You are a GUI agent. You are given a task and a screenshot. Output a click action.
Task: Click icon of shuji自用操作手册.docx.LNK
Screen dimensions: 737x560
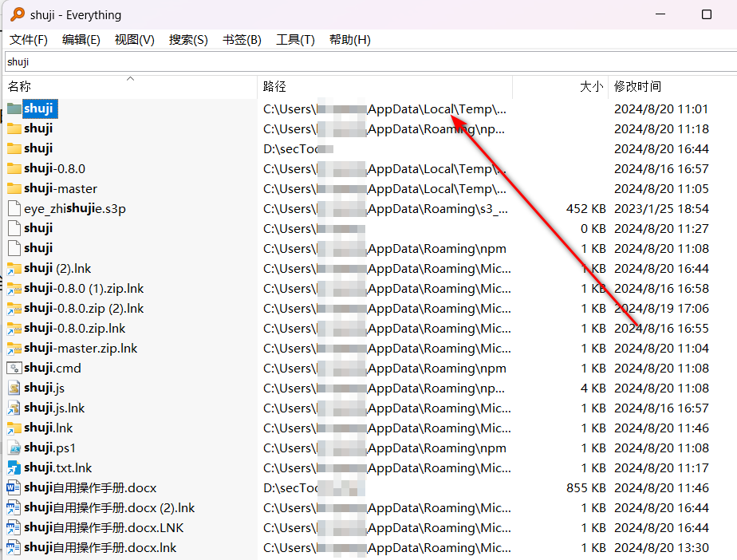coord(14,527)
